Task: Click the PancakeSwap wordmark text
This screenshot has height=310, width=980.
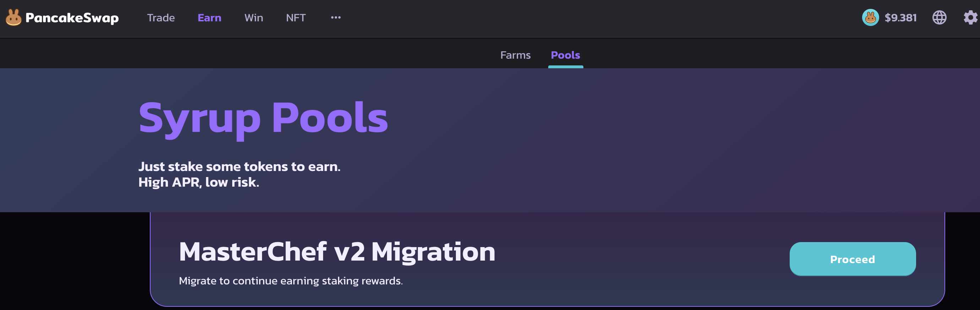Action: (72, 18)
